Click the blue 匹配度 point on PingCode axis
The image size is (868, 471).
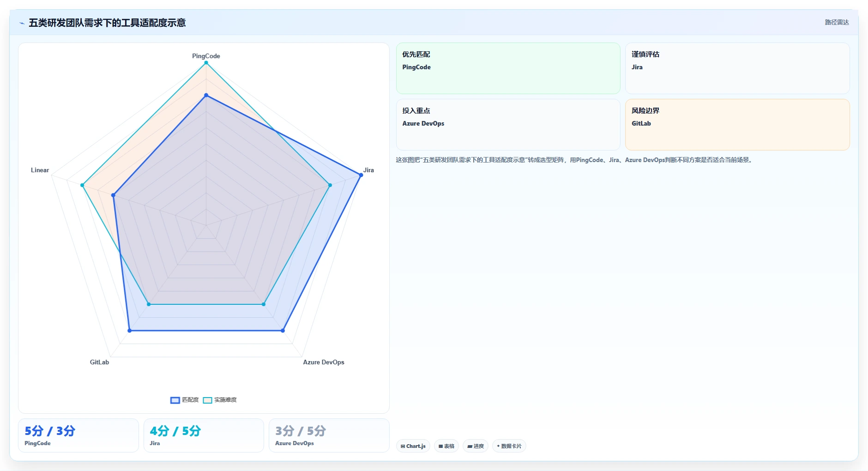[x=206, y=96]
